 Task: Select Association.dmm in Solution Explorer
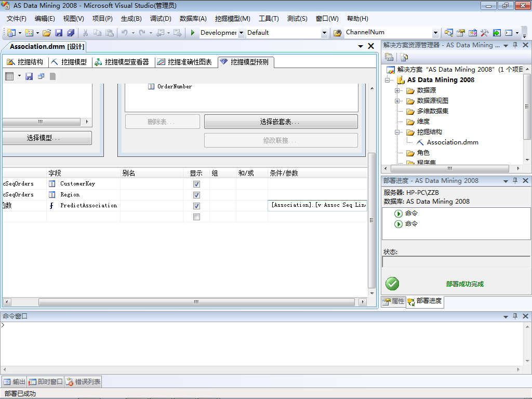coord(453,142)
